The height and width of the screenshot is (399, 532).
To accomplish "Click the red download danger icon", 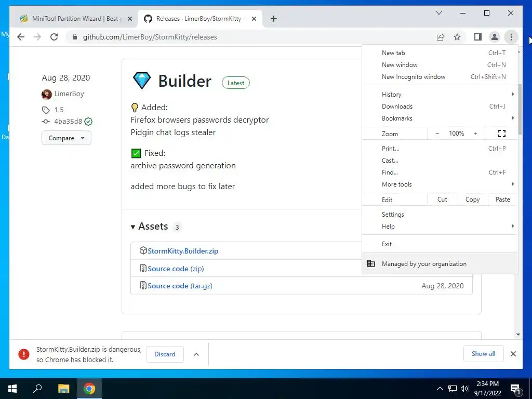I will [24, 354].
